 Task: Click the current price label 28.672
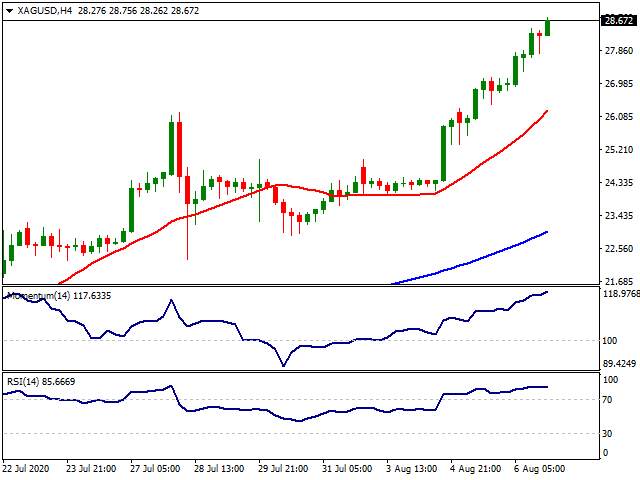619,20
